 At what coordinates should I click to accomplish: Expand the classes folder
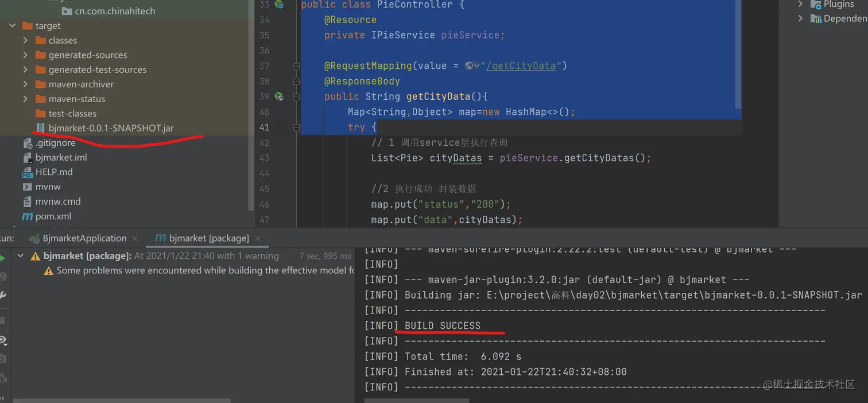[x=25, y=40]
